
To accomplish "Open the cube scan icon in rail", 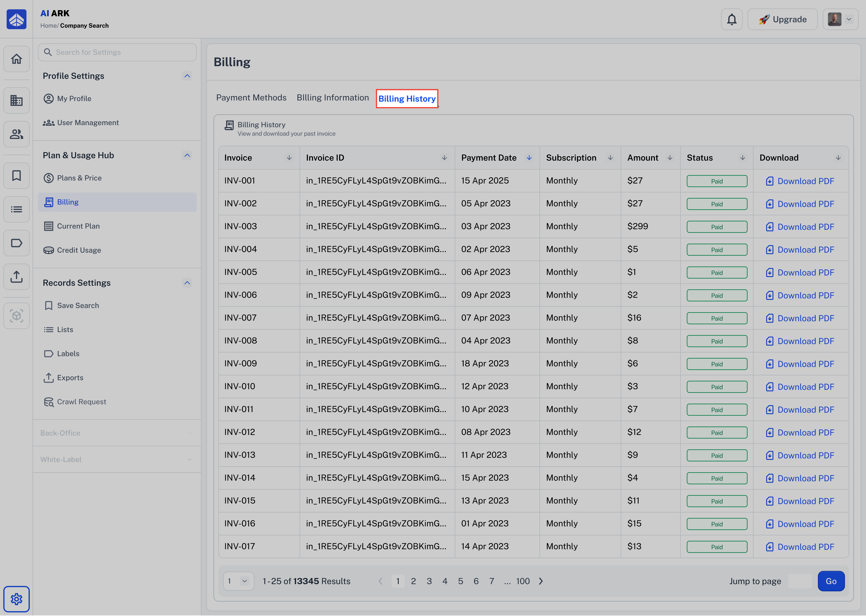I will (16, 316).
